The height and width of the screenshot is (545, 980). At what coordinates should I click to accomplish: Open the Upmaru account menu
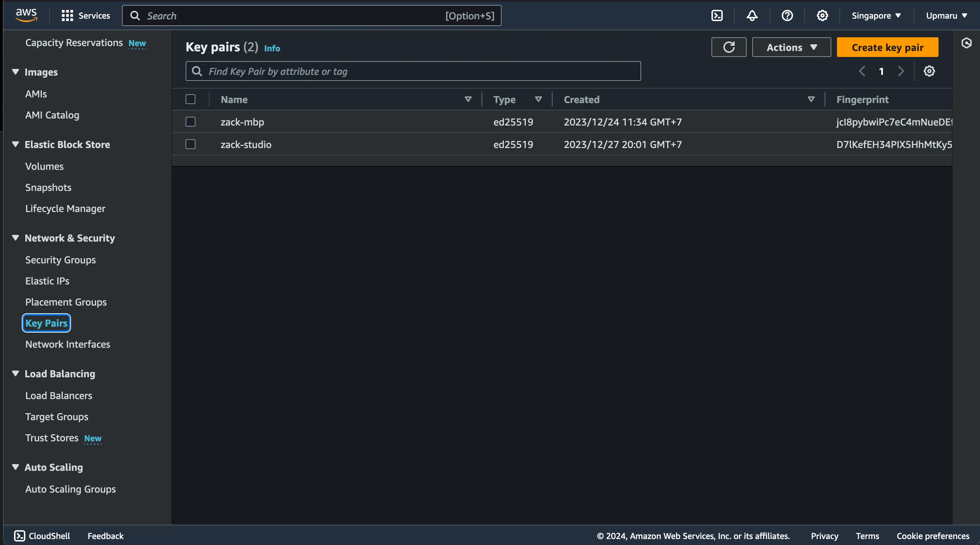947,15
